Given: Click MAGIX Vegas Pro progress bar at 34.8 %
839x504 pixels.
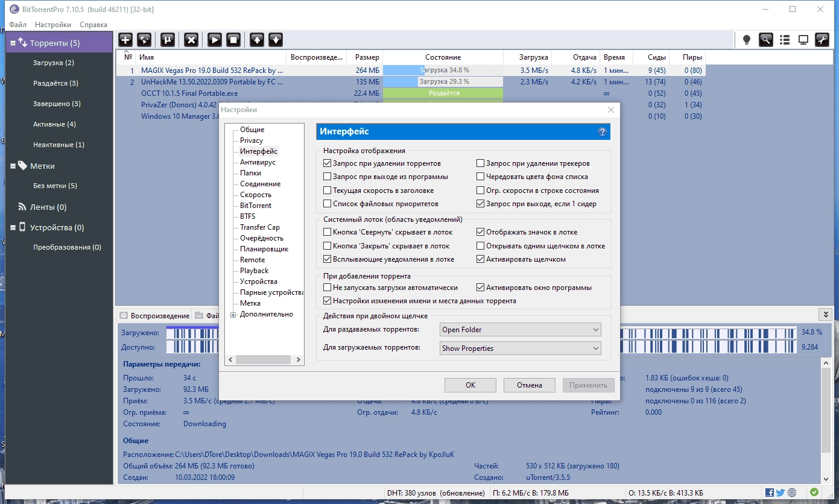Looking at the screenshot, I should coord(443,71).
